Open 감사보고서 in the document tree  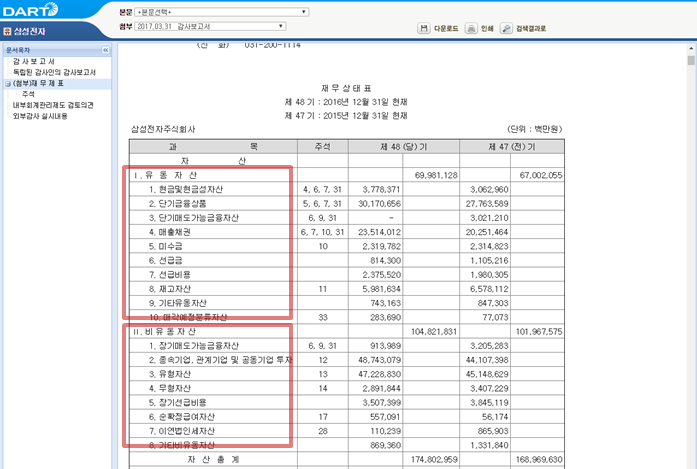click(34, 61)
